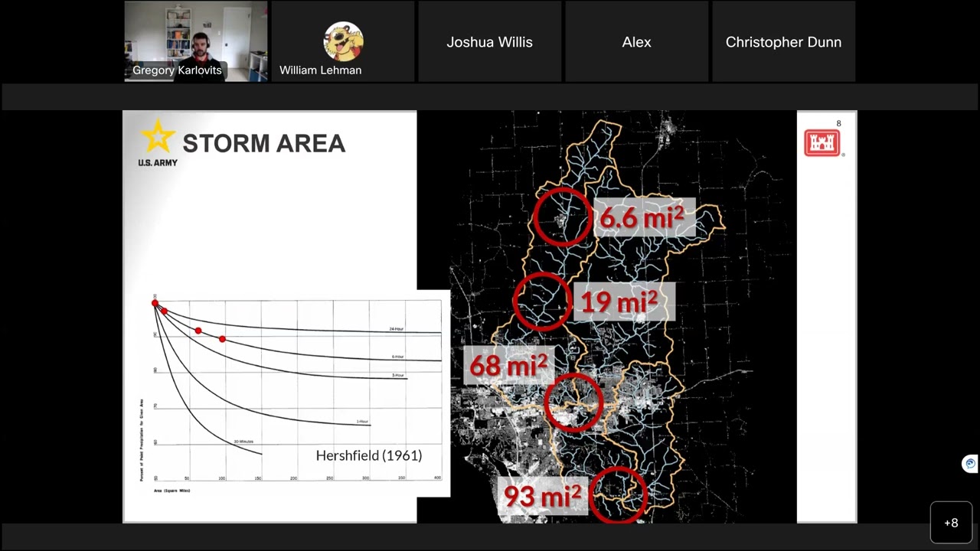Click the 1-Hour curve label

click(x=362, y=422)
